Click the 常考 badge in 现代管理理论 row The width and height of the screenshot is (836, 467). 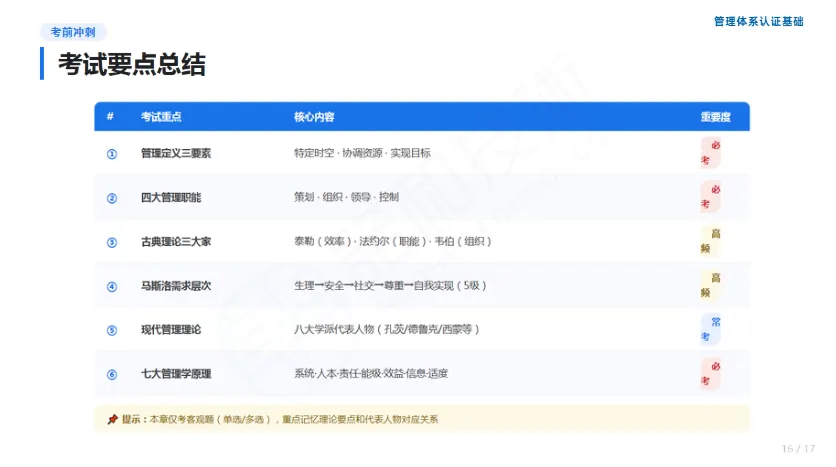(711, 329)
